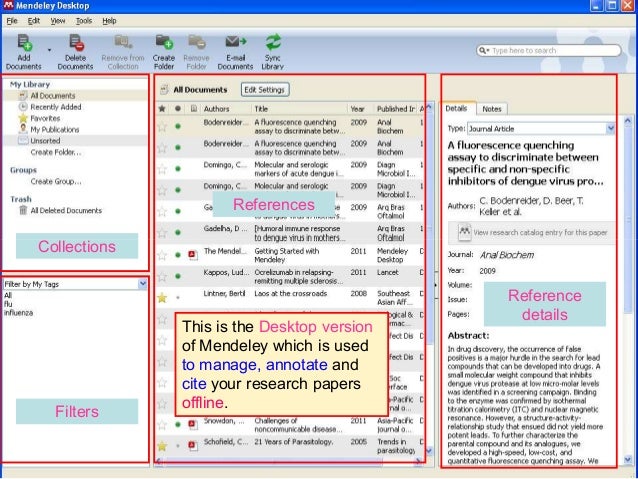Viewport: 638px width, 479px height.
Task: Open the Help menu
Action: 109,21
